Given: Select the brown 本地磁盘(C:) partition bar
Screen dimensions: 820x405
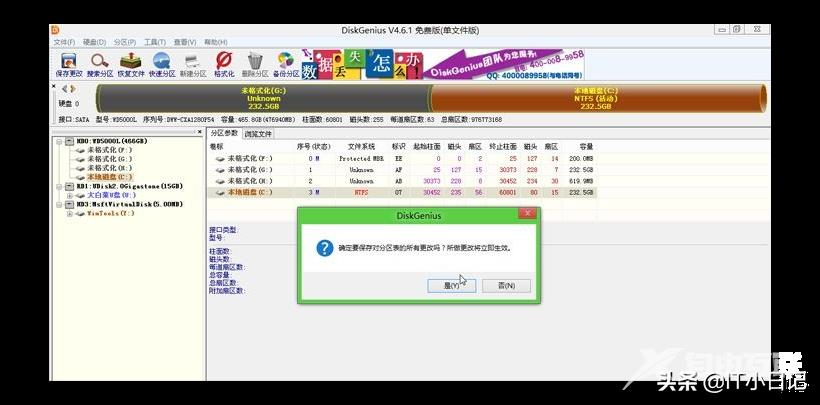Looking at the screenshot, I should pyautogui.click(x=598, y=98).
